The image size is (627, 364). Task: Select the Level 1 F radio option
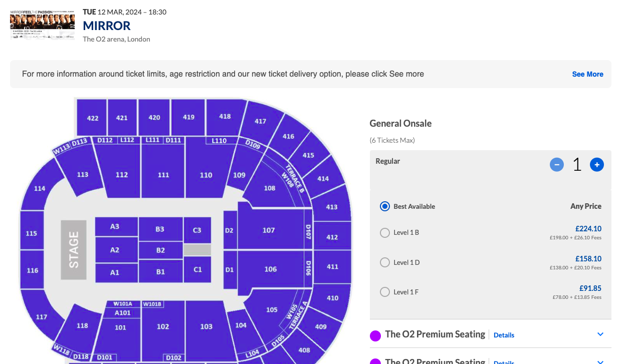pos(385,292)
